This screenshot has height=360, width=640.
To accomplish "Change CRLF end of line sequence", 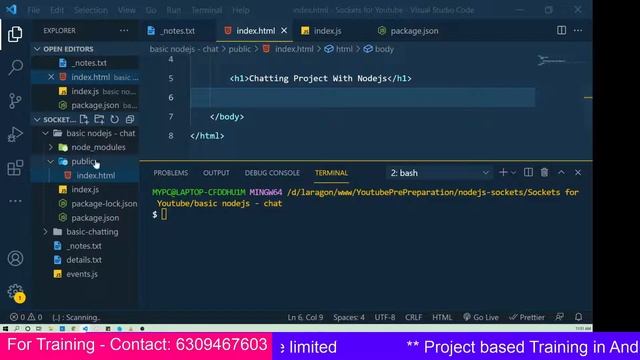I will point(413,317).
